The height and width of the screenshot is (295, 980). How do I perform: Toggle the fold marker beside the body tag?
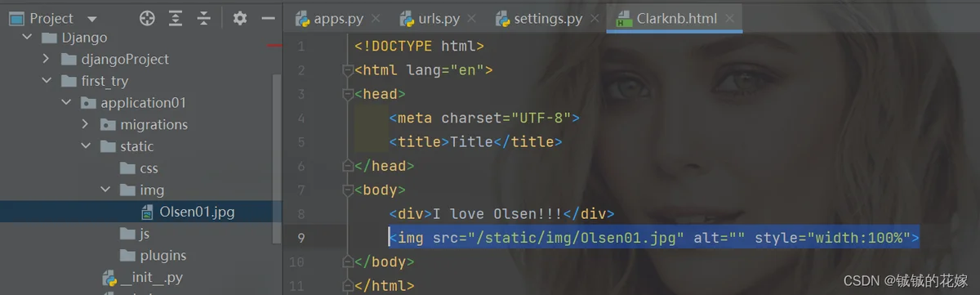click(347, 190)
